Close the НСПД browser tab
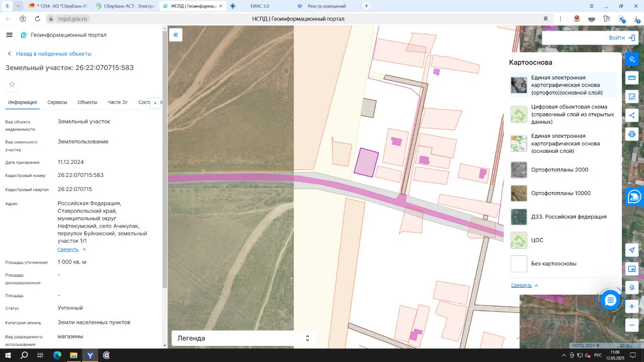This screenshot has height=362, width=644. pyautogui.click(x=220, y=6)
